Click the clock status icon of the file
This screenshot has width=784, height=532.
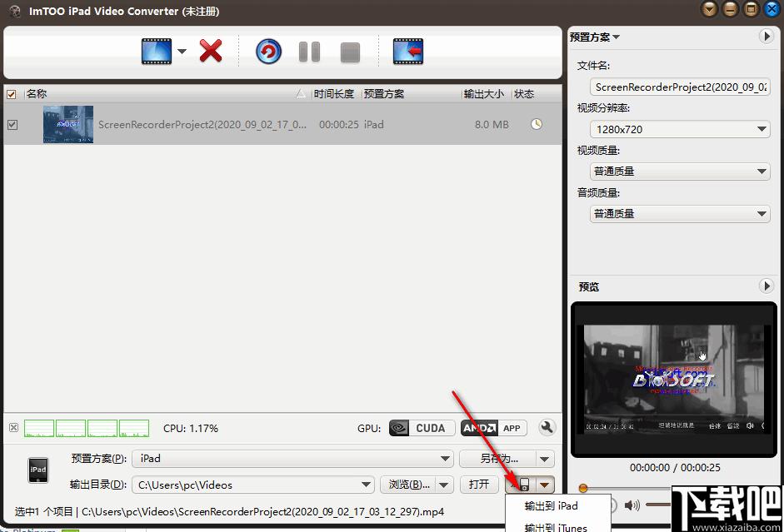537,124
